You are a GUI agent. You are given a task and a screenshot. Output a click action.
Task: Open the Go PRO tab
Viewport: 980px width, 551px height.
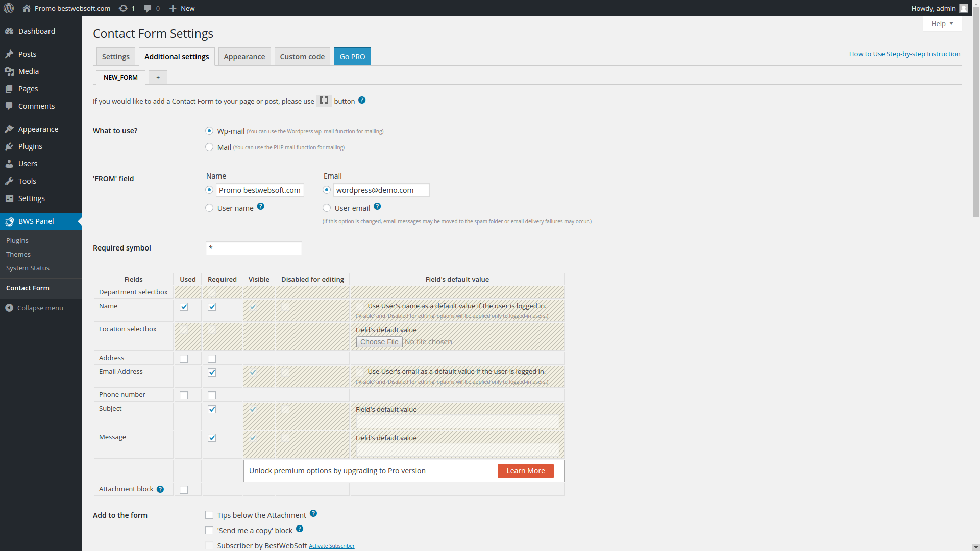pyautogui.click(x=352, y=57)
